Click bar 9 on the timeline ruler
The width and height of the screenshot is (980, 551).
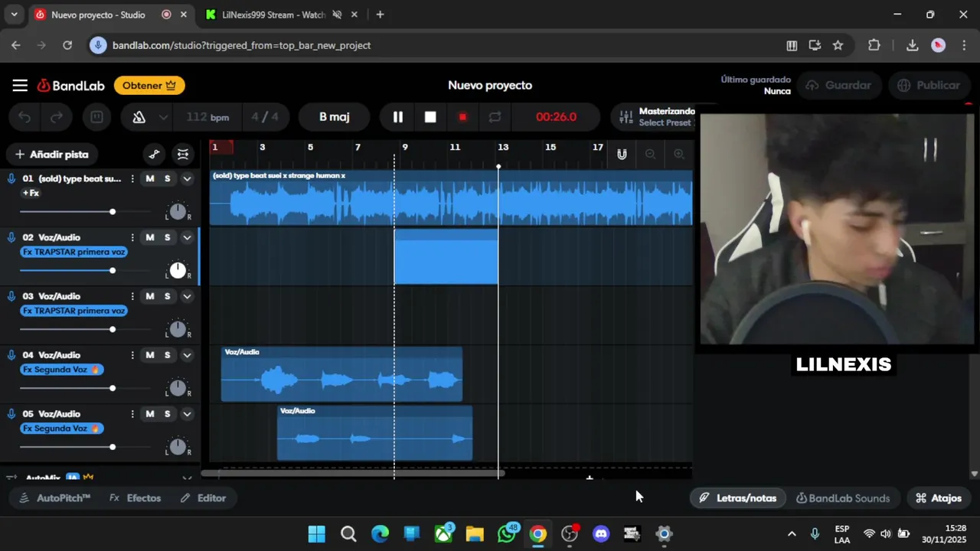[x=405, y=147]
